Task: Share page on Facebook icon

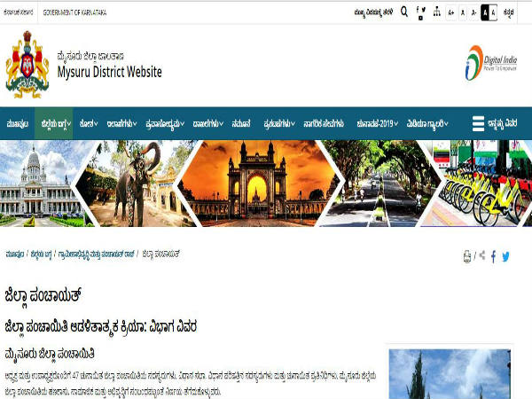Action: 494,256
